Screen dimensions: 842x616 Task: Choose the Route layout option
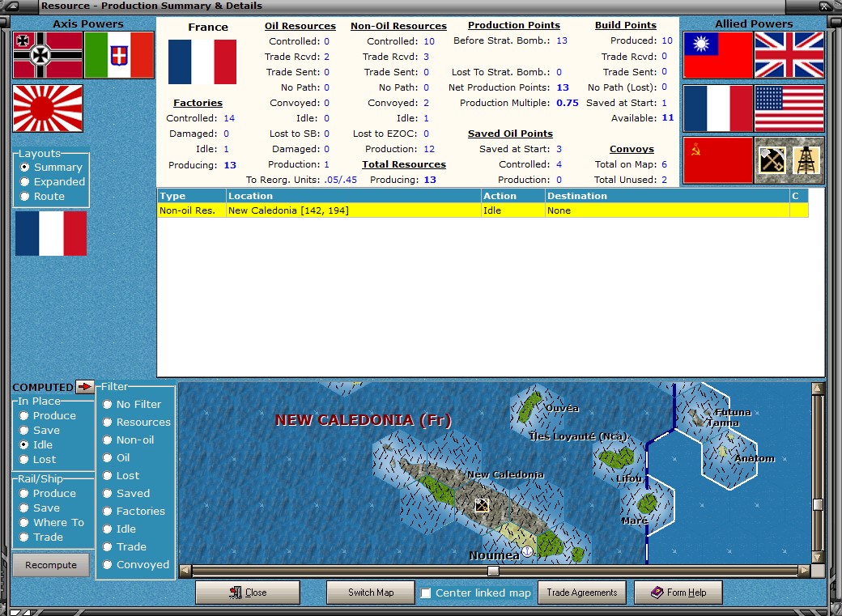tap(25, 196)
